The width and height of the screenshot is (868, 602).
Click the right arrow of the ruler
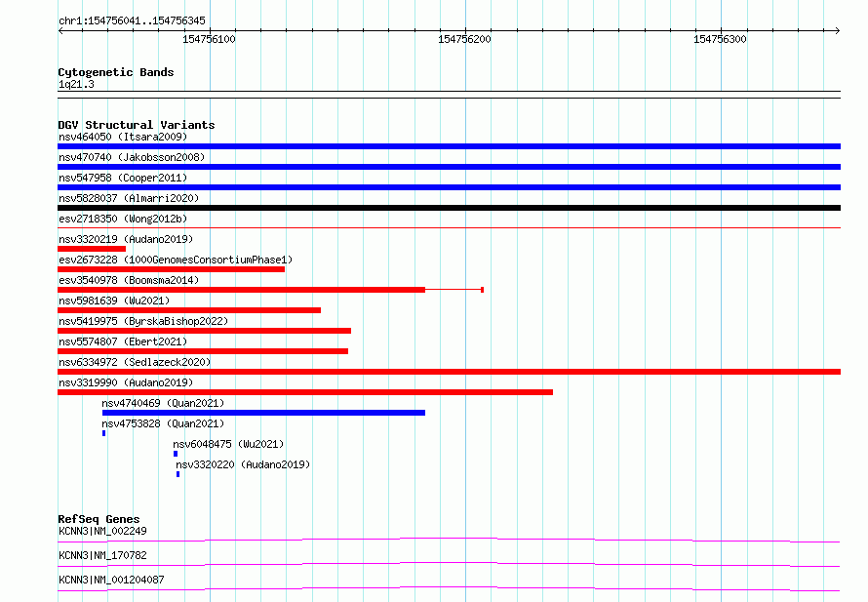point(838,30)
